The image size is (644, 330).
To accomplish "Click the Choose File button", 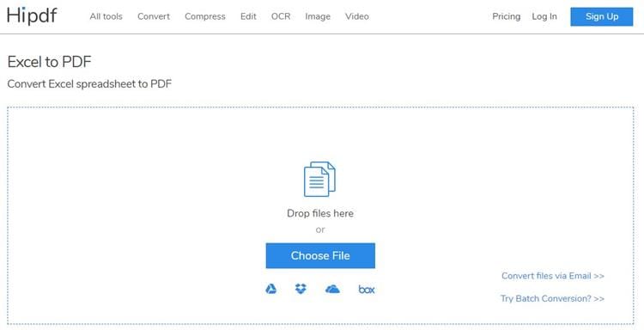I will [320, 255].
